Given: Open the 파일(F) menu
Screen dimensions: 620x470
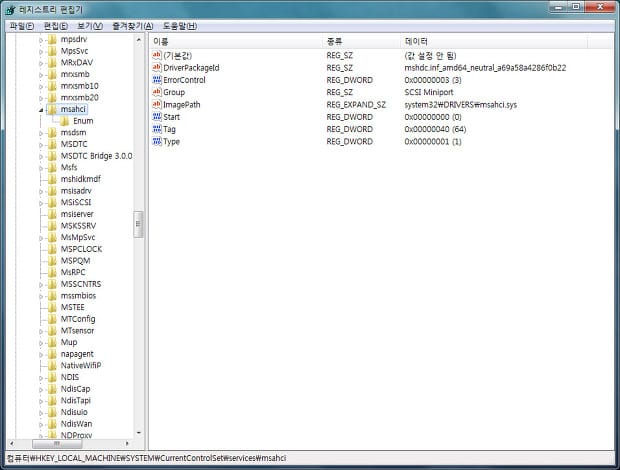Looking at the screenshot, I should pos(21,25).
